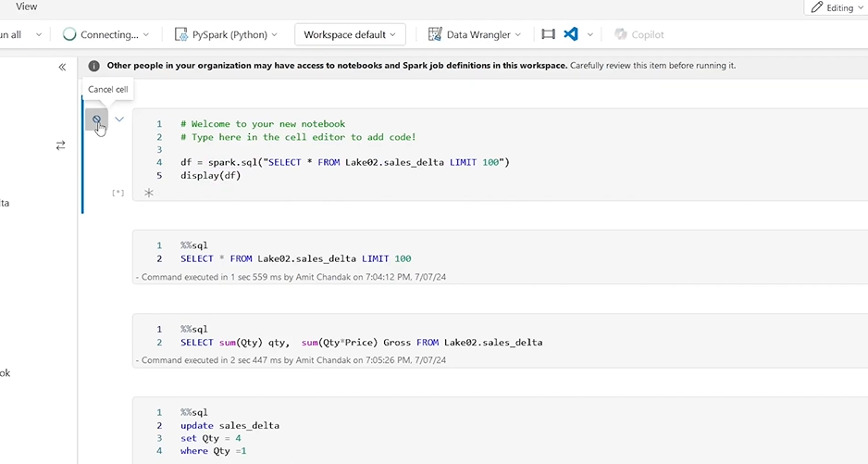Click the banner notice about Spark job definitions

[x=421, y=66]
